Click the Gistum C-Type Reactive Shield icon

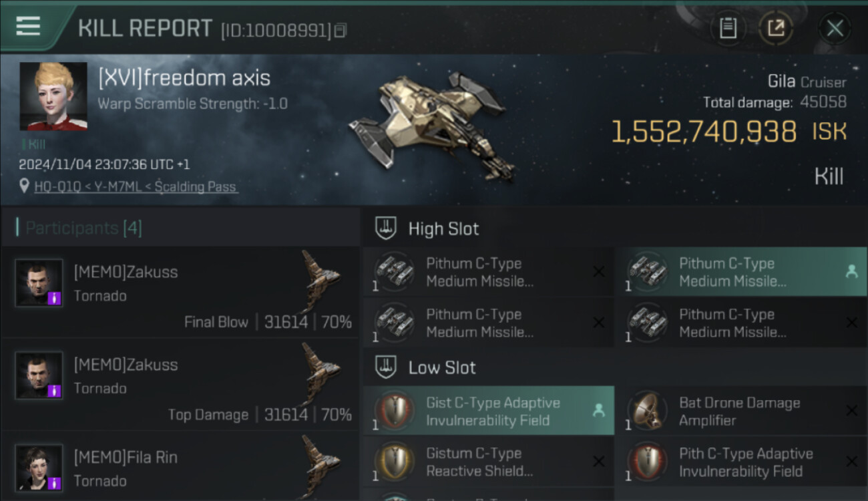pyautogui.click(x=394, y=462)
